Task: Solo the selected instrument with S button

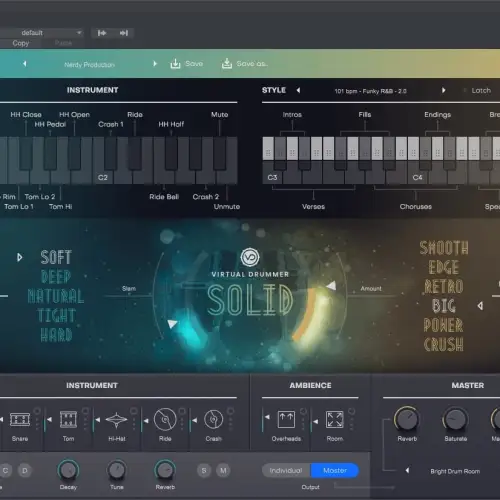Action: (204, 470)
